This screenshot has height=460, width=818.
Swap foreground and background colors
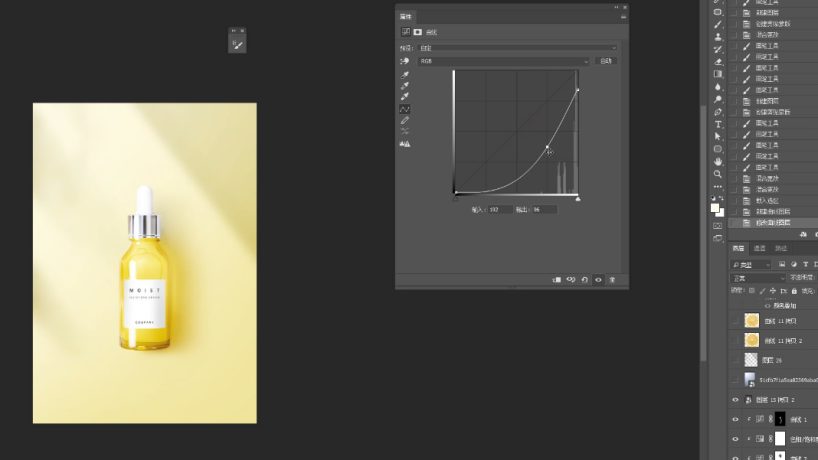pos(721,198)
